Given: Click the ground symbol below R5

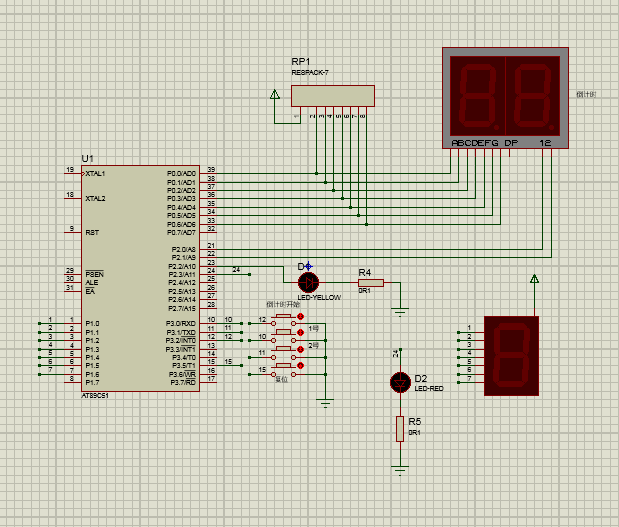Looking at the screenshot, I should pyautogui.click(x=400, y=470).
